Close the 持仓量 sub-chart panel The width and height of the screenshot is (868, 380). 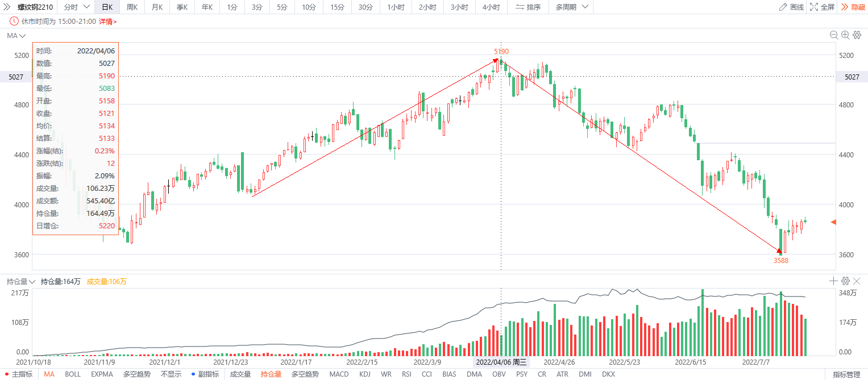pos(857,281)
